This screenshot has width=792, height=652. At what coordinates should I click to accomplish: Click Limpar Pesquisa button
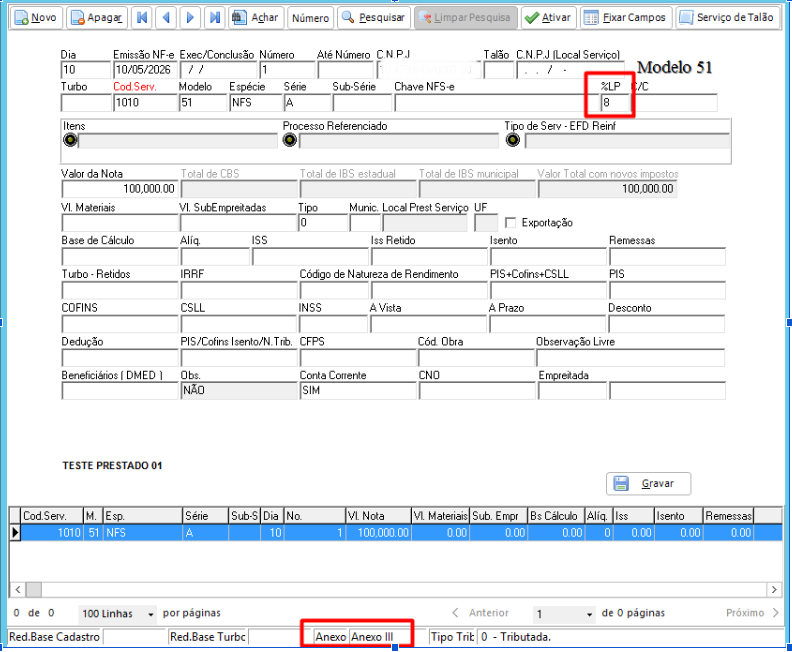click(466, 18)
